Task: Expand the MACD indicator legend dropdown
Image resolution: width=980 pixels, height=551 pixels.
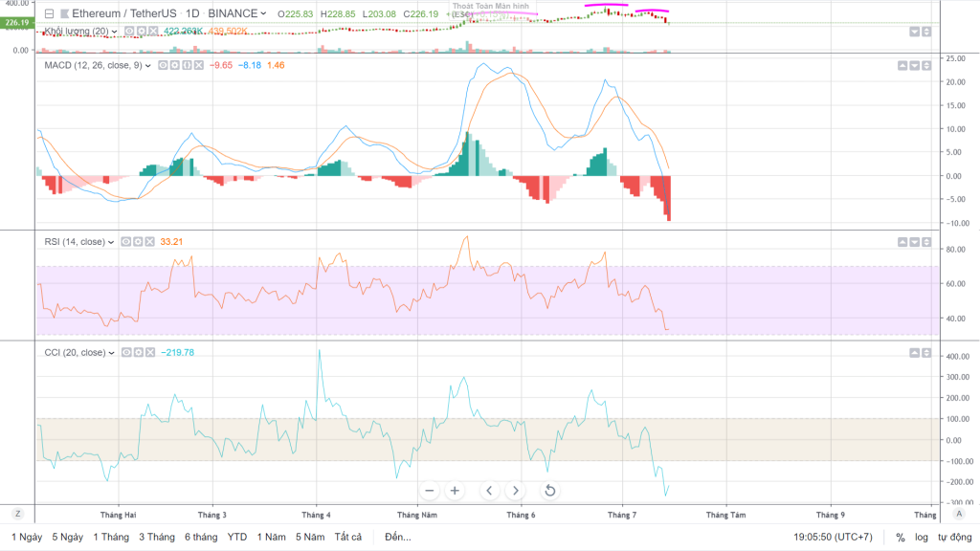Action: point(148,65)
